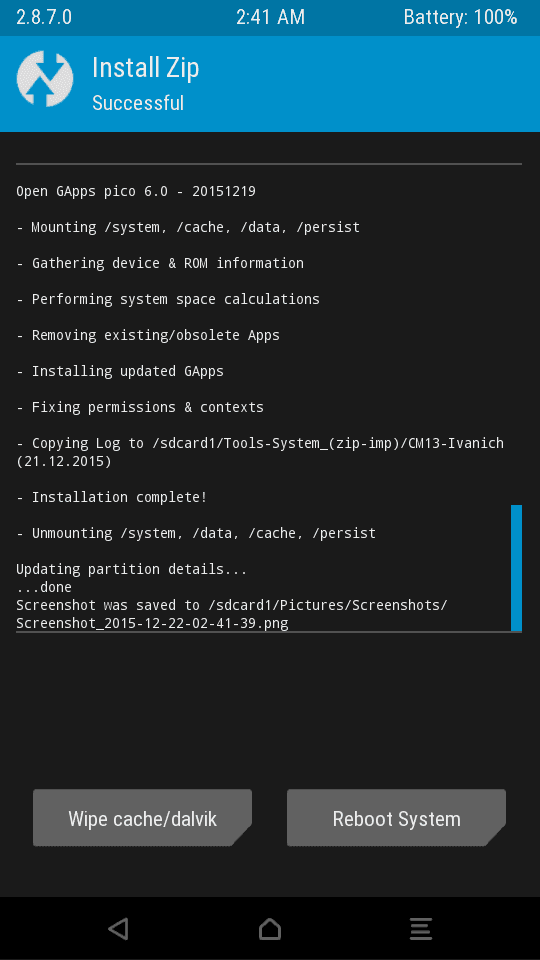Click the Screenshot was saved log line
The height and width of the screenshot is (960, 540).
232,614
